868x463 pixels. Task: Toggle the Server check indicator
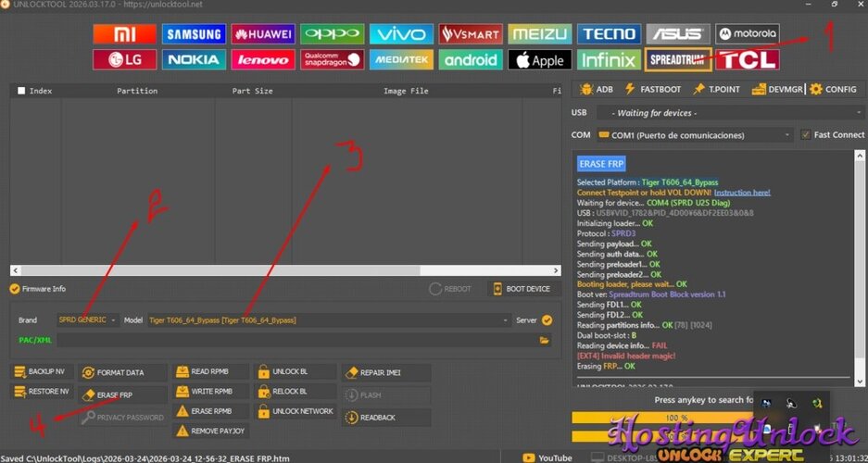click(547, 319)
